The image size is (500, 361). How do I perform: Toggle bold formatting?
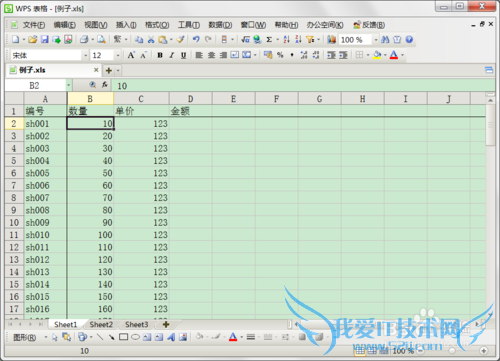click(160, 55)
